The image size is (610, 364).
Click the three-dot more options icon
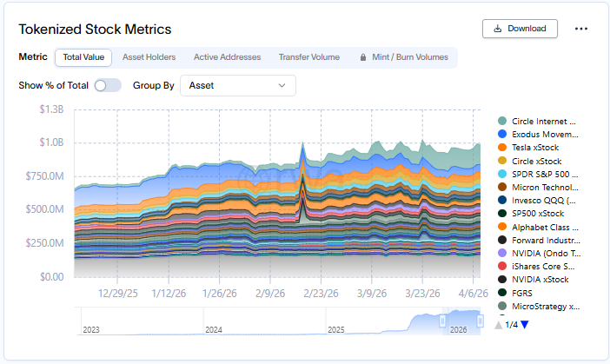click(x=581, y=29)
